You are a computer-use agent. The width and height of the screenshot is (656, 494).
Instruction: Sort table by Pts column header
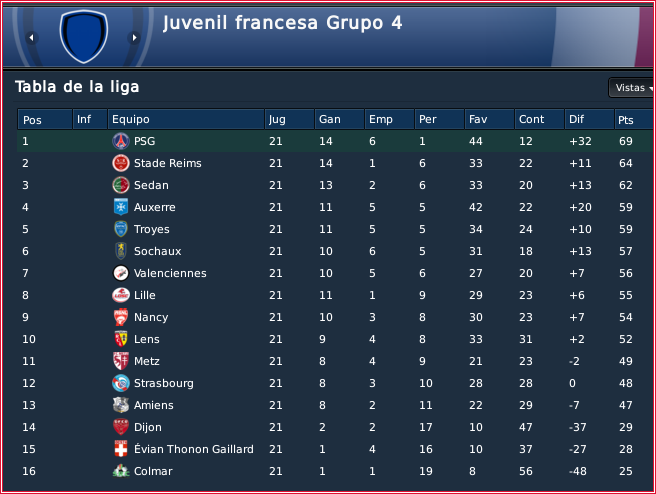click(x=633, y=119)
